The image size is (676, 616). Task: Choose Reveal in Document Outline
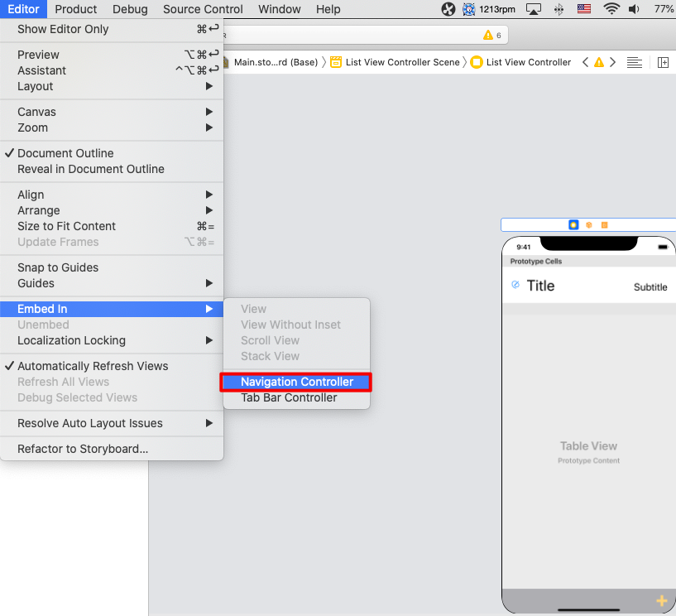click(x=112, y=169)
